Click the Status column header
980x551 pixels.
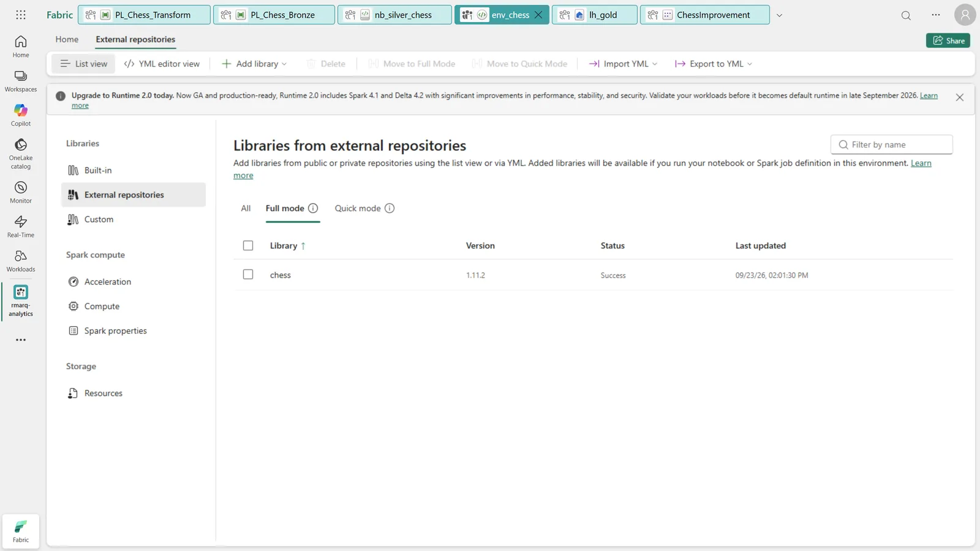[x=612, y=246]
